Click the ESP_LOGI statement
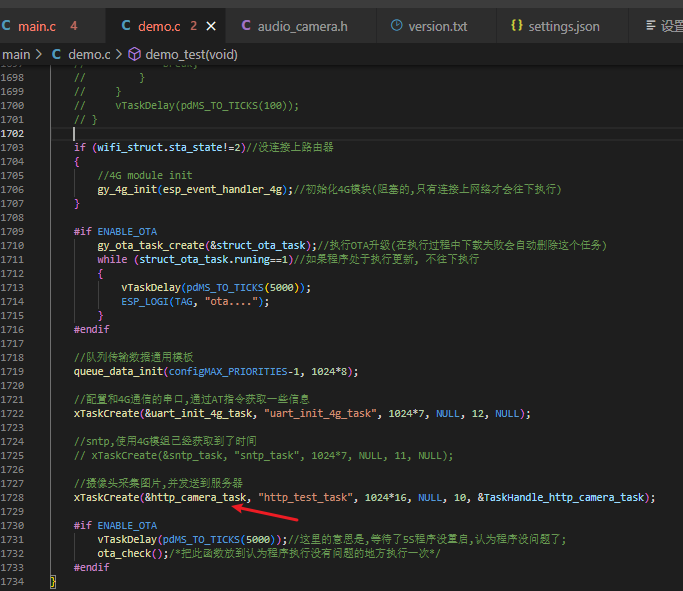 [195, 301]
